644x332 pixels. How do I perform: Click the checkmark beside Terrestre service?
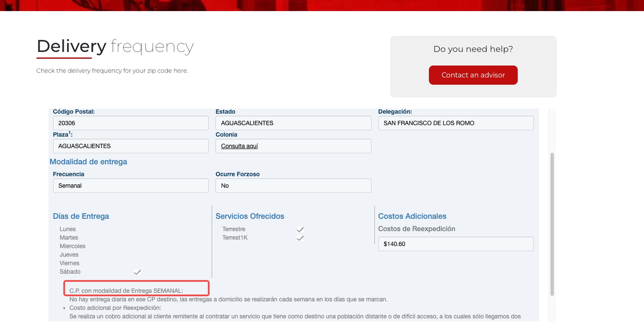pos(300,230)
